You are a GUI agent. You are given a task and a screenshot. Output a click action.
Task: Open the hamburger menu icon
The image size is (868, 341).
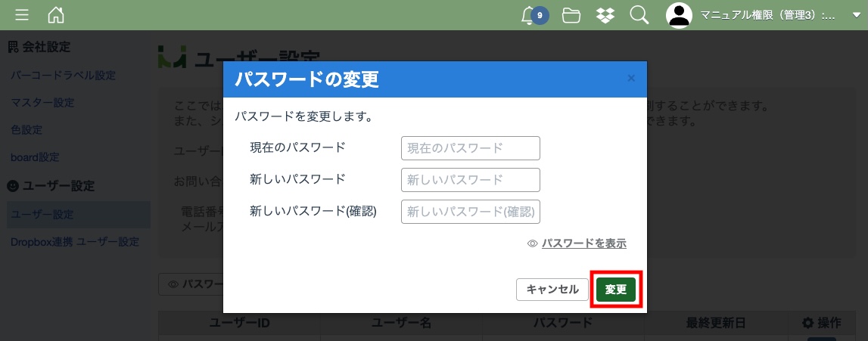click(x=23, y=15)
